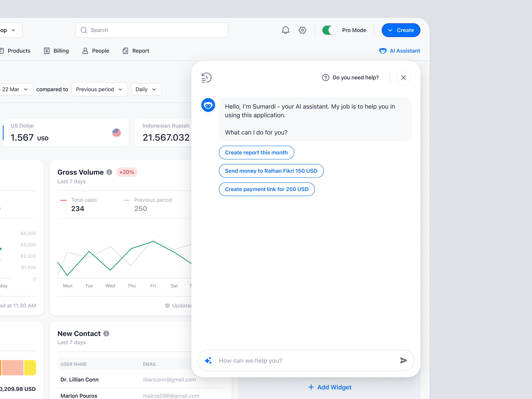Click Create report this month
This screenshot has height=399, width=532.
pos(256,153)
